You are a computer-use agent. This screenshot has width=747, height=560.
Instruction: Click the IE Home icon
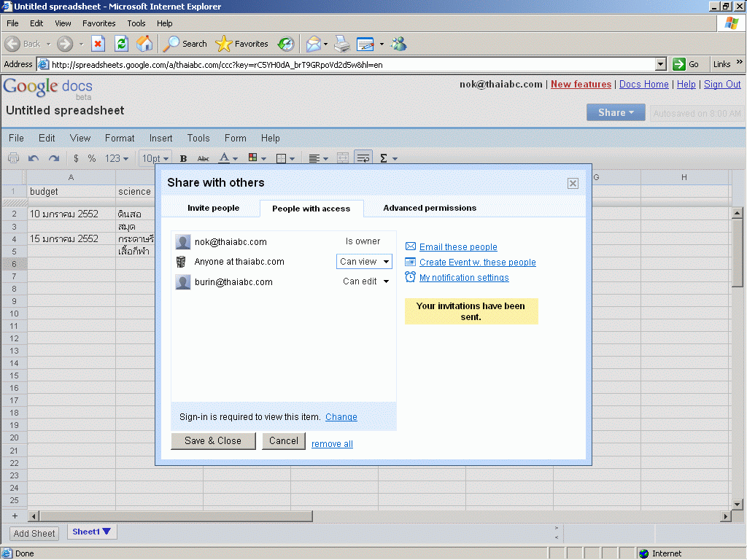pos(144,44)
